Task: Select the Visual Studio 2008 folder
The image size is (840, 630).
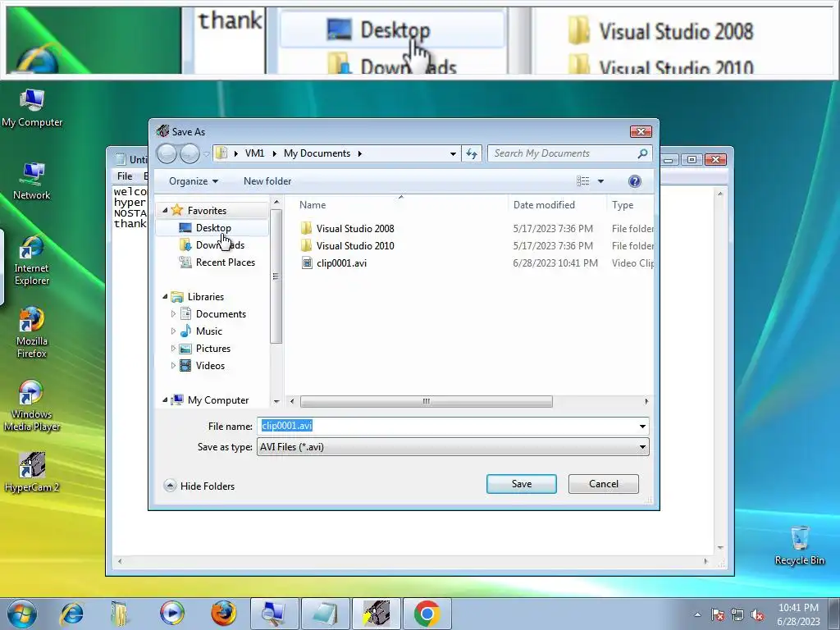Action: coord(354,229)
